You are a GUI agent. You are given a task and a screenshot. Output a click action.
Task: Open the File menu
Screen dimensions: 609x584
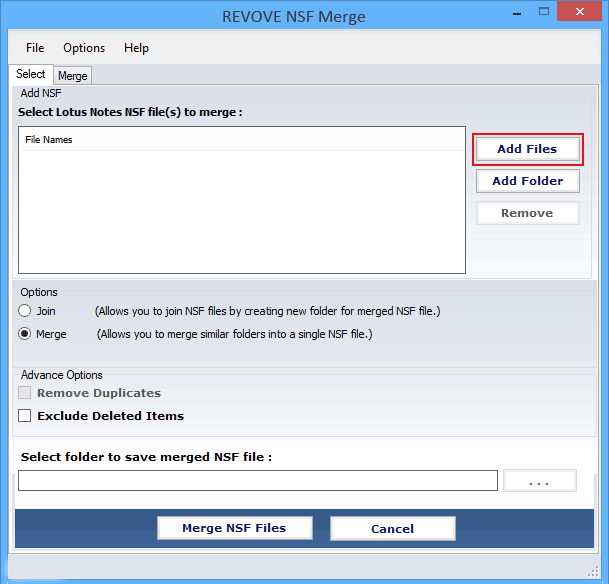[x=35, y=48]
